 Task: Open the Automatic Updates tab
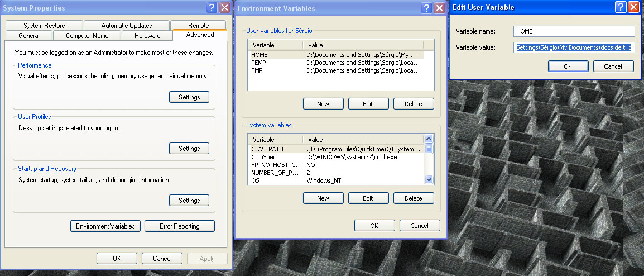point(127,26)
